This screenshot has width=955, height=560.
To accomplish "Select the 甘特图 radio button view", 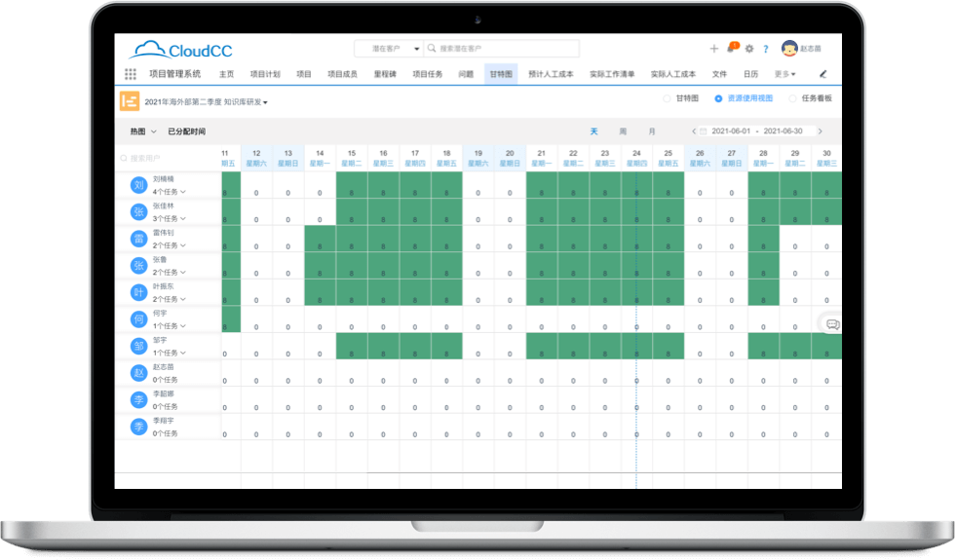I will pos(668,98).
